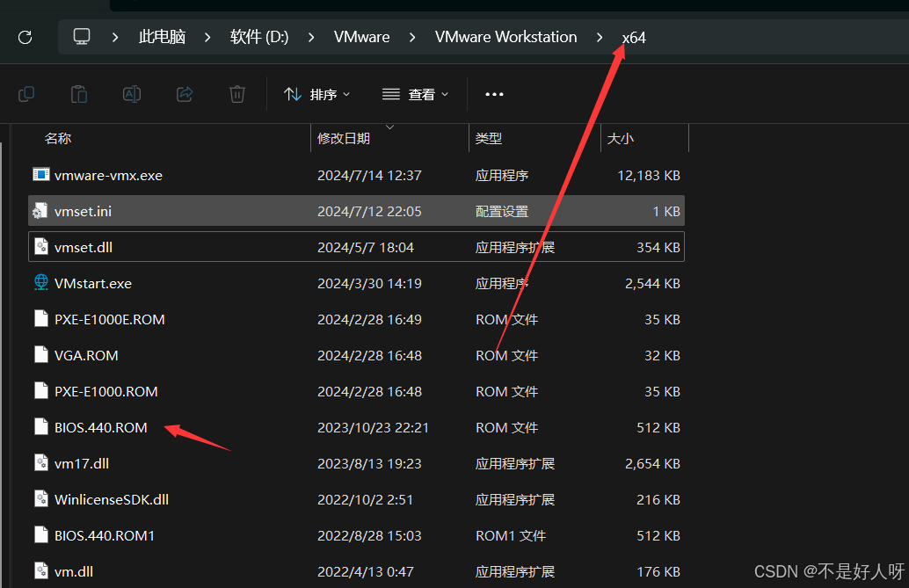Select file name vmset.dll
Viewport: 909px width, 588px height.
84,247
